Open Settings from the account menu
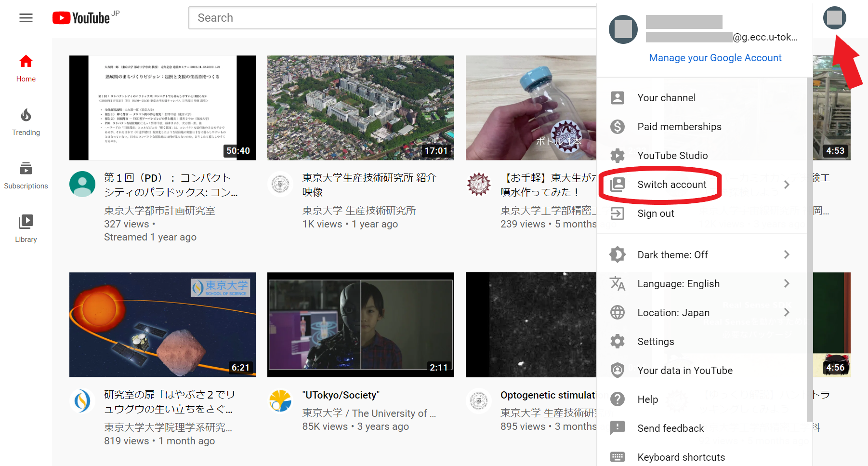868x466 pixels. [x=702, y=341]
